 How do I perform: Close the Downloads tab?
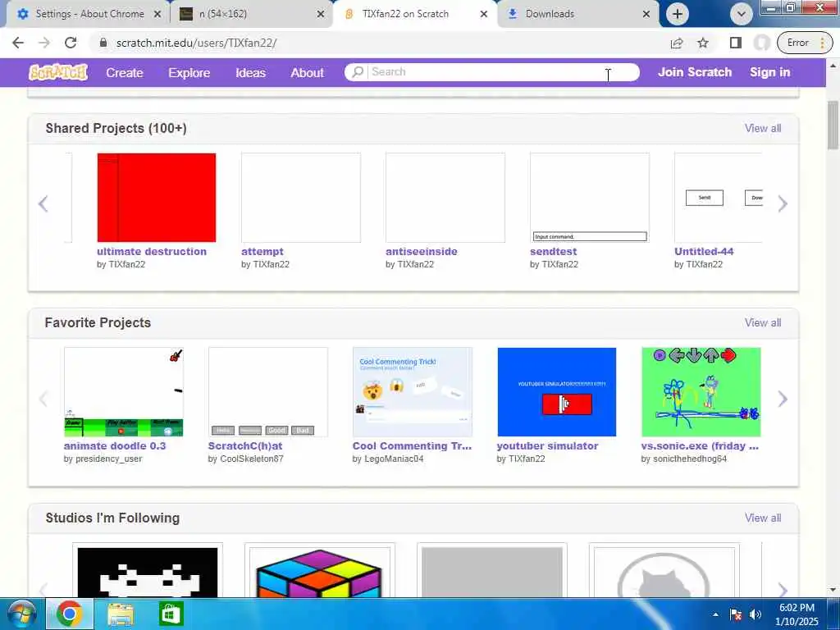[646, 14]
